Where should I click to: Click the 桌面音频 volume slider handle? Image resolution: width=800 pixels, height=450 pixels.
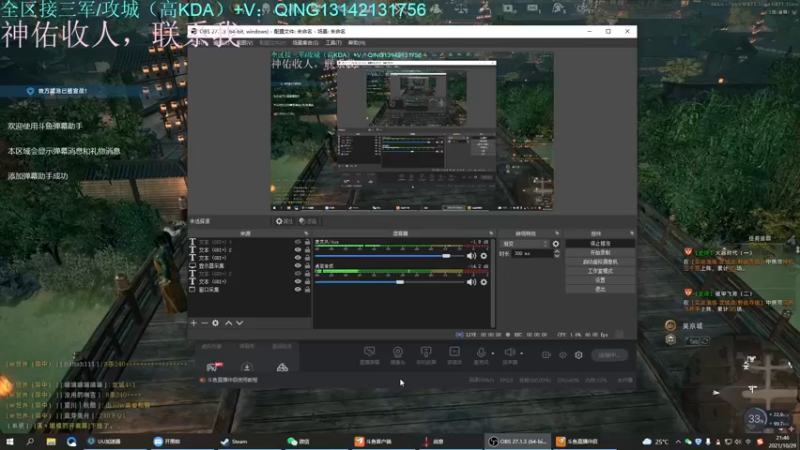pos(400,282)
